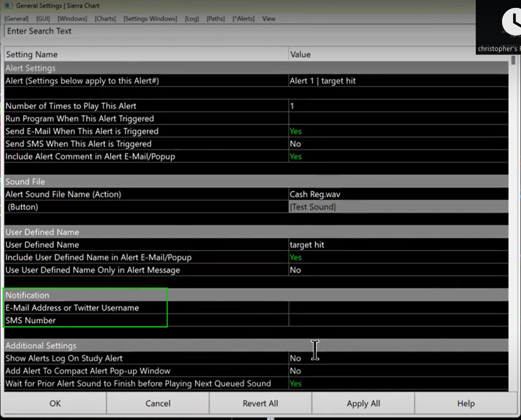Click the User Defined Name section header
This screenshot has height=420, width=521.
coord(256,232)
